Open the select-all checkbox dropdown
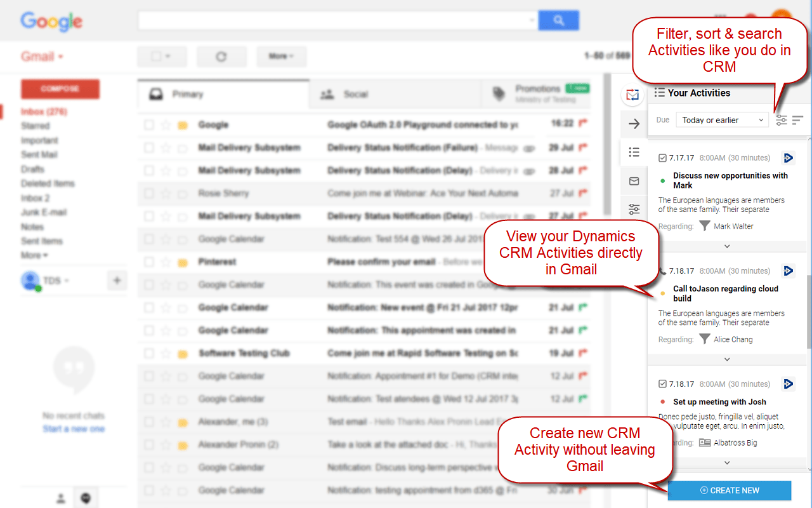Viewport: 812px width, 508px height. (162, 57)
